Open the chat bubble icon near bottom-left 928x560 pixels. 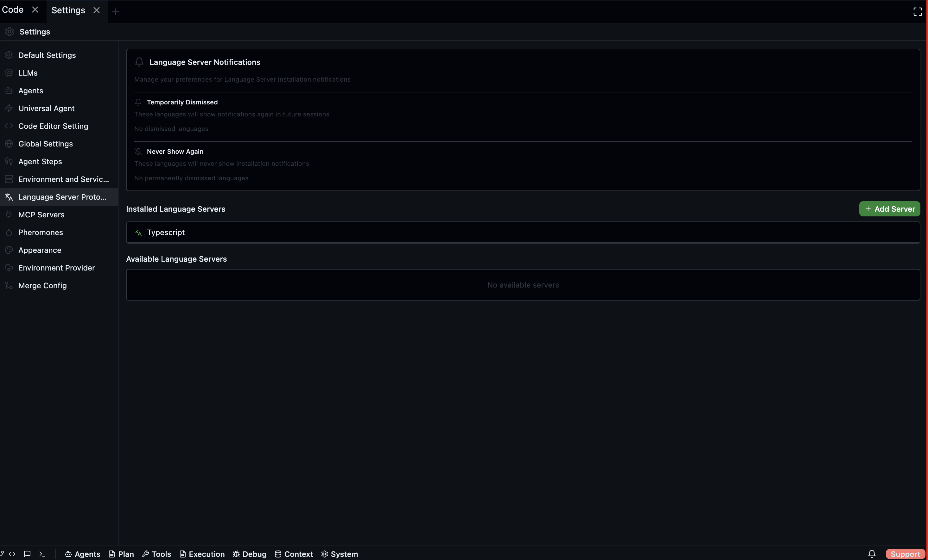[x=27, y=554]
